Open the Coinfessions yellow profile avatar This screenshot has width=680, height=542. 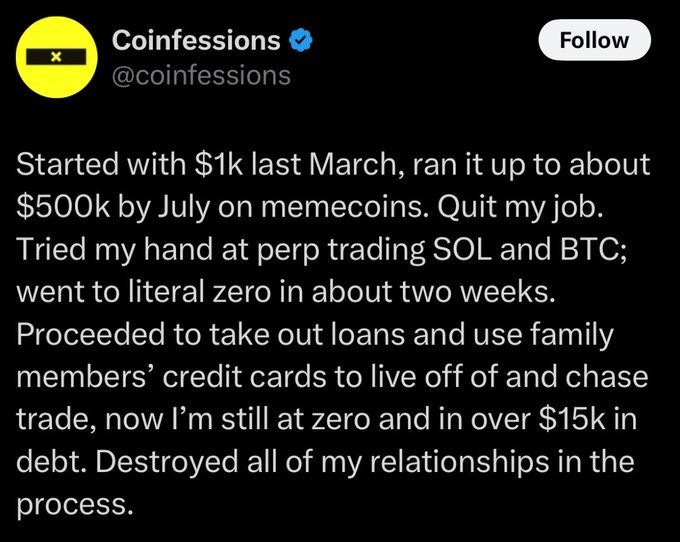point(56,57)
